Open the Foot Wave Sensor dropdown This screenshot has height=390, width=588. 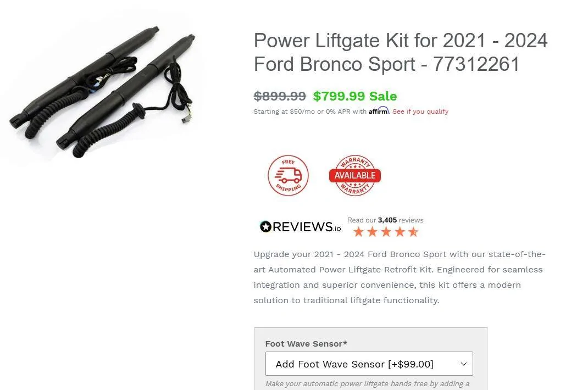point(369,364)
